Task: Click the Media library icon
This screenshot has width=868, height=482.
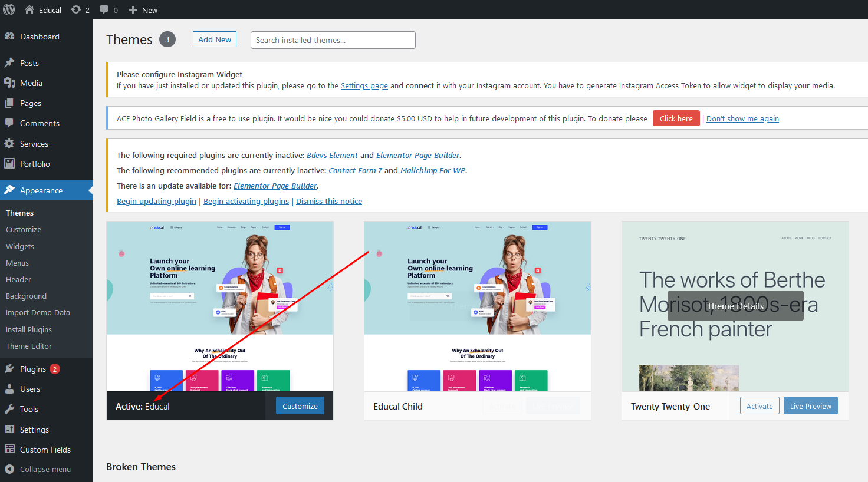Action: point(9,82)
